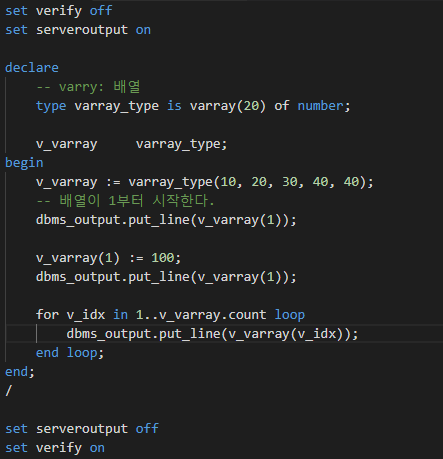Click the 'begin' keyword line
The image size is (443, 459).
click(24, 163)
